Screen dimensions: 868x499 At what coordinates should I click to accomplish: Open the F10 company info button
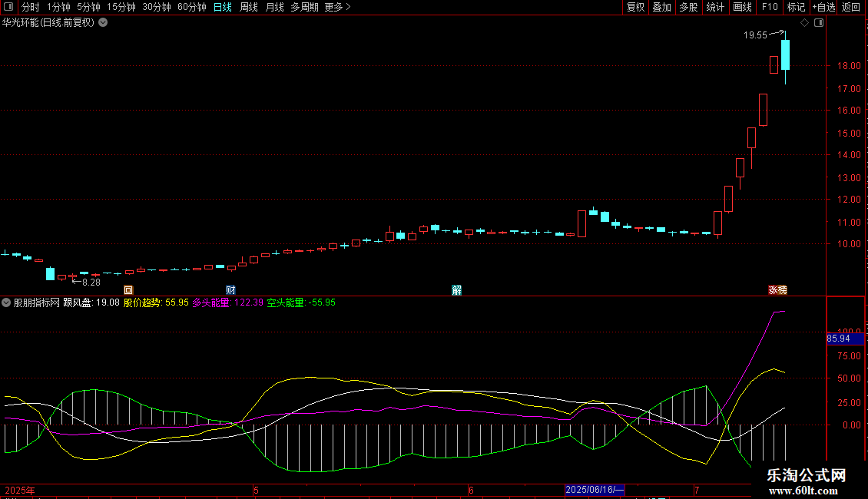click(x=769, y=7)
